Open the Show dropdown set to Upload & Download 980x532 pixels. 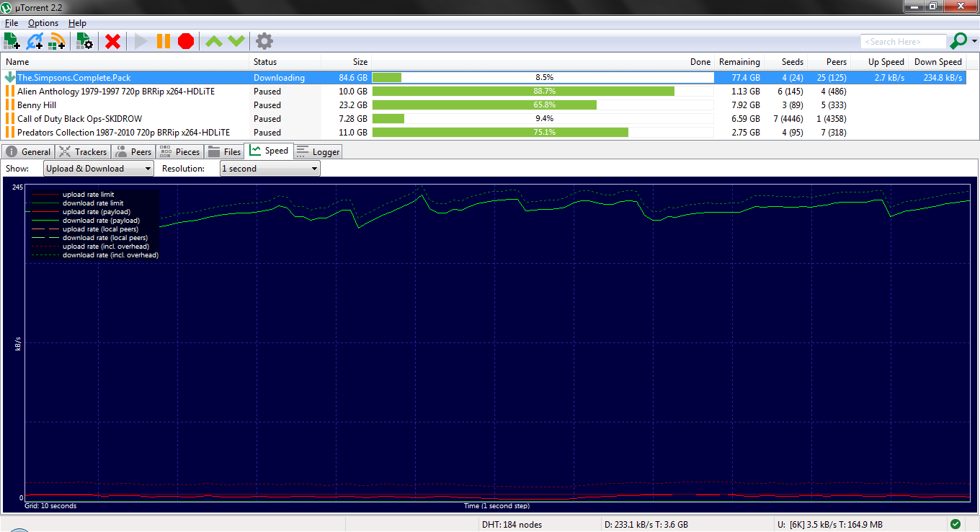point(99,169)
